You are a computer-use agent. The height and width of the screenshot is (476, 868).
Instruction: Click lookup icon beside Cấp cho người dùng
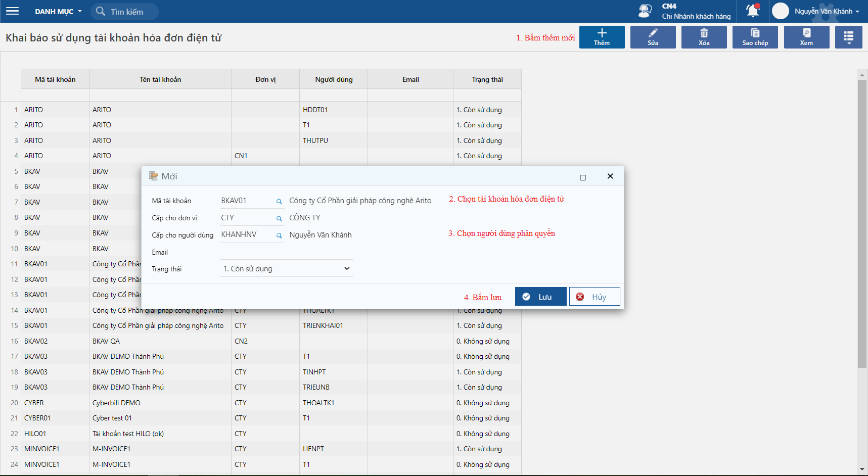click(279, 235)
